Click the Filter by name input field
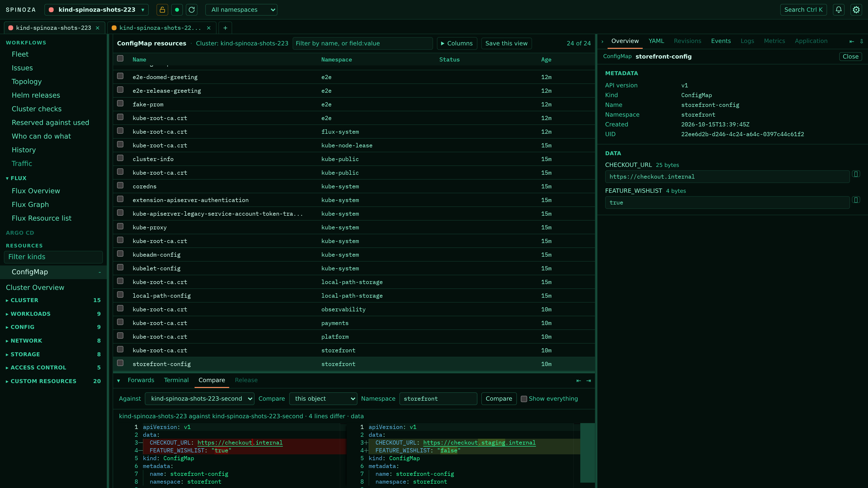Viewport: 868px width, 488px height. click(363, 43)
